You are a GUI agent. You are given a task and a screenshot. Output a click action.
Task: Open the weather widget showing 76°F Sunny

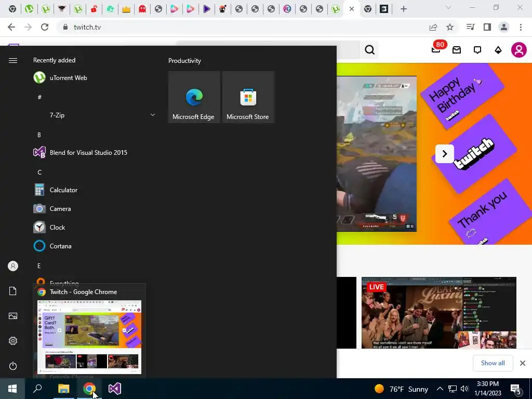[401, 389]
